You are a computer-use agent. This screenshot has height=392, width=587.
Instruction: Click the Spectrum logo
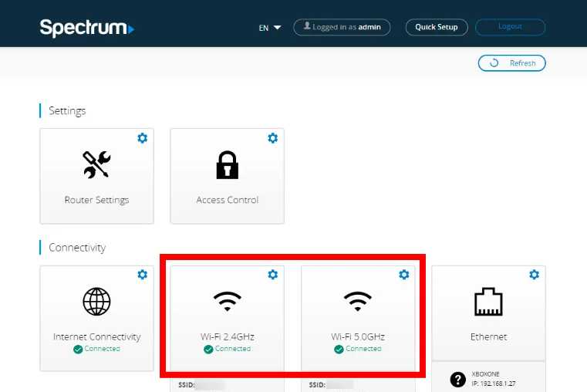point(87,28)
